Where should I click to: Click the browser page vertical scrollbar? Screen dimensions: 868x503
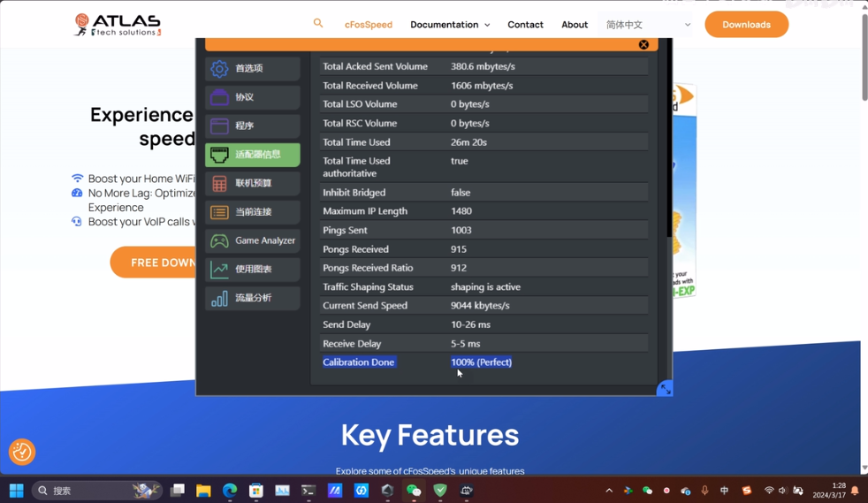(x=864, y=57)
